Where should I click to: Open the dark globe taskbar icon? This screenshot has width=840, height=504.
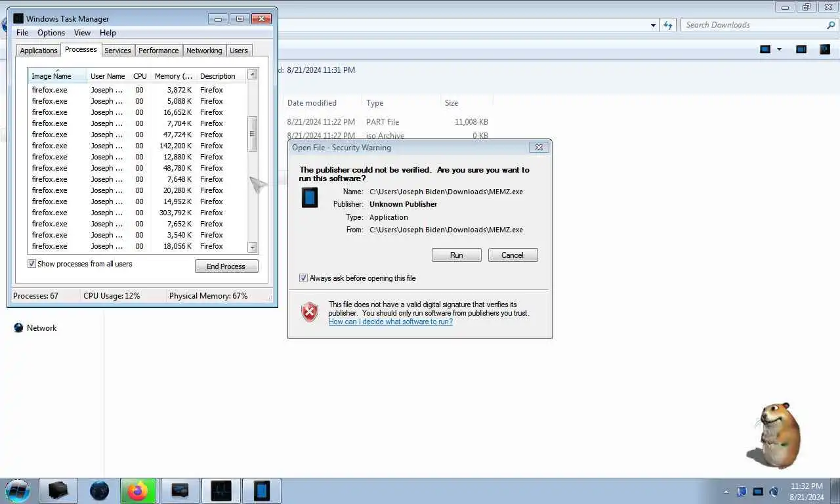[x=99, y=491]
